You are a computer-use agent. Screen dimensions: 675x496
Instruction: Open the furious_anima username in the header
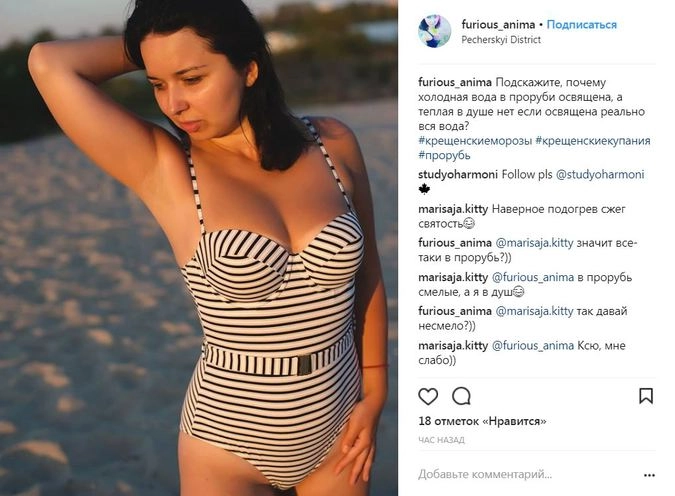click(498, 25)
